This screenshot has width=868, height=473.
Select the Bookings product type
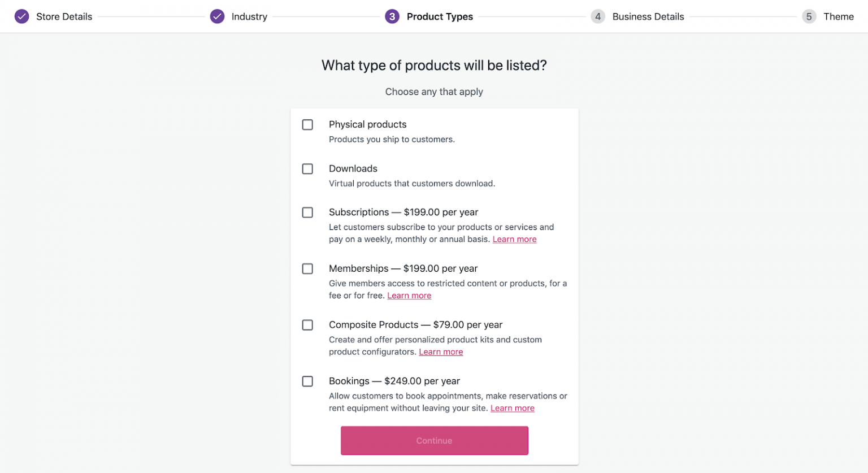(x=307, y=381)
